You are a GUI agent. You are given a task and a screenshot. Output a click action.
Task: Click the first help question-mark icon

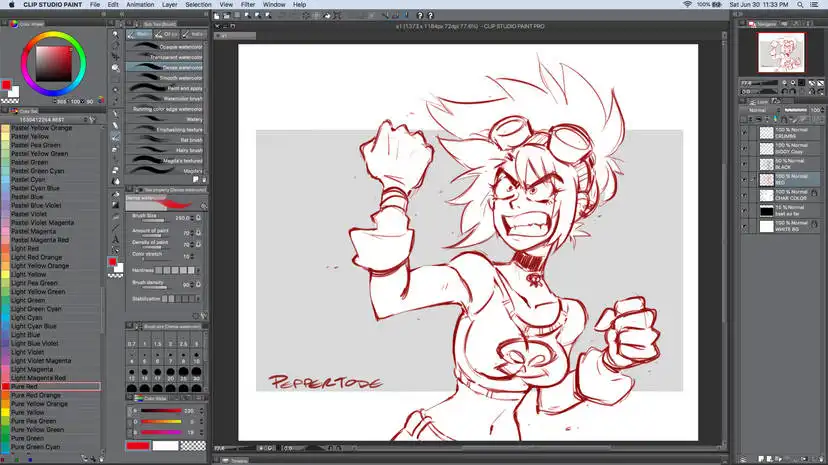(420, 16)
